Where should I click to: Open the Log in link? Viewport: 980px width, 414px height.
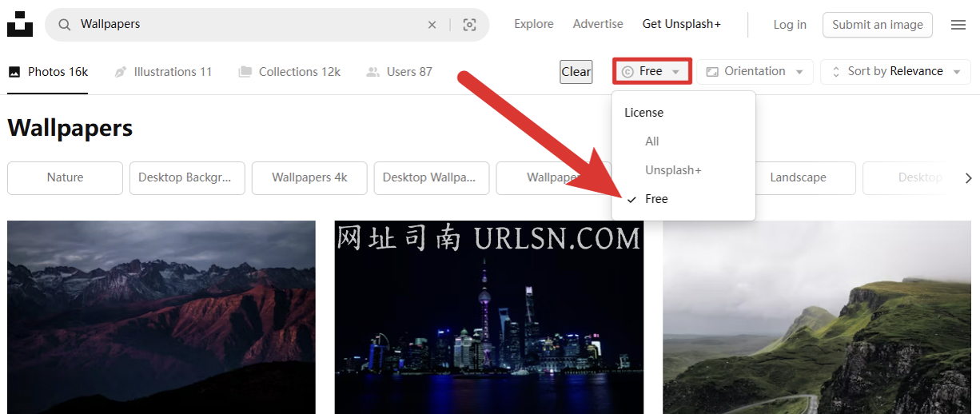click(790, 25)
